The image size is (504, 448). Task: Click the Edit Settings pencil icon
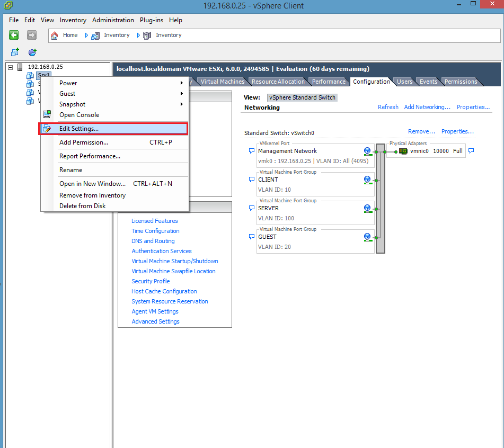coord(47,129)
